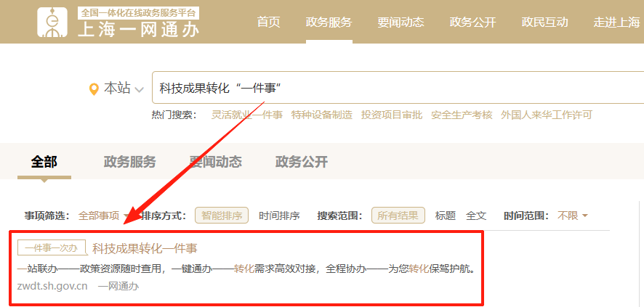This screenshot has height=307, width=644.
Task: Select 所有结果 search scope
Action: point(398,216)
